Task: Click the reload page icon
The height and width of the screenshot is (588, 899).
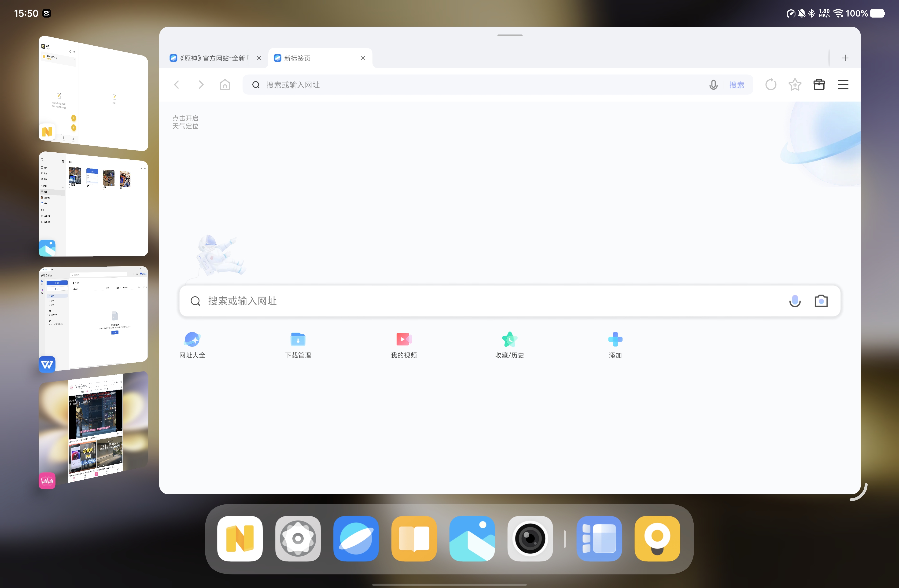Action: 770,85
